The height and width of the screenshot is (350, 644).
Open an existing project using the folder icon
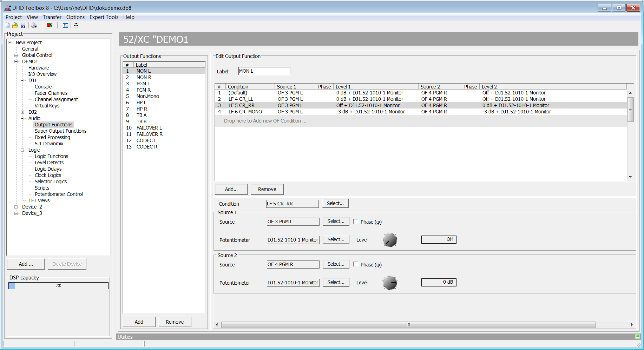point(15,25)
